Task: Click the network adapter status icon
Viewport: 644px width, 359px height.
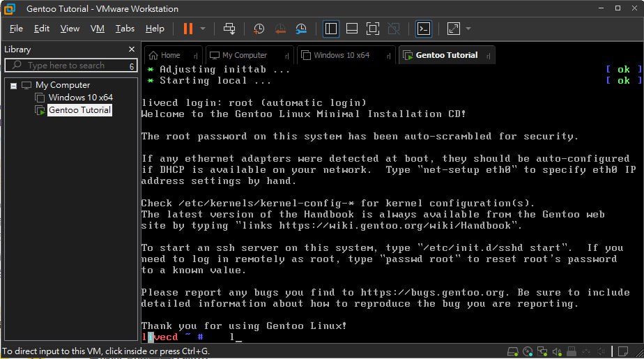Action: pos(542,351)
